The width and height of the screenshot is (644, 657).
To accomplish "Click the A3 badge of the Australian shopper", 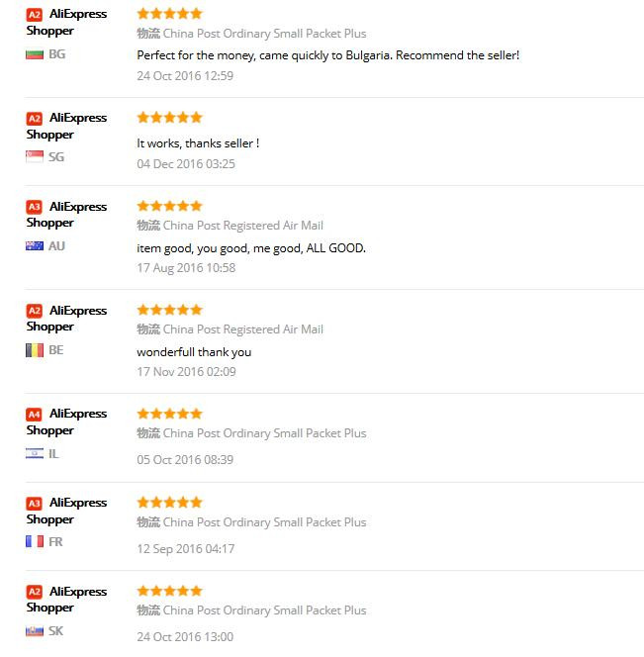I will [x=35, y=207].
